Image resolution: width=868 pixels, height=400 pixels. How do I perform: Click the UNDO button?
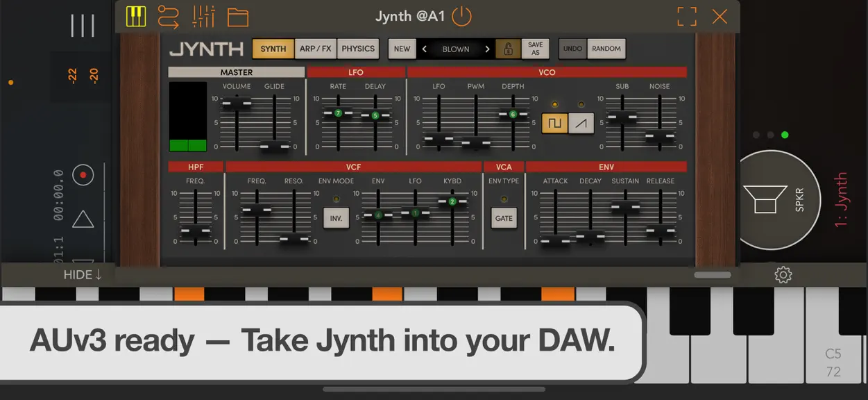pos(572,49)
